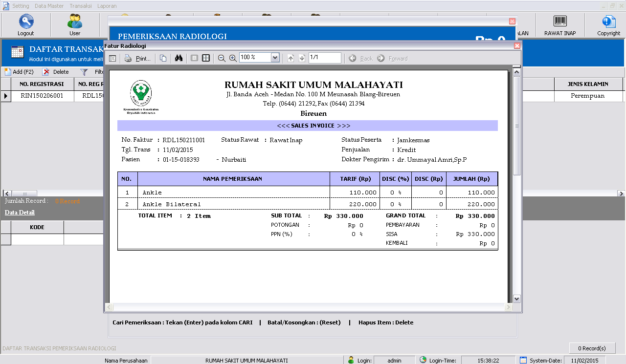Click the row indicator arrow for RIN150206001
626x364 pixels.
tap(6, 96)
